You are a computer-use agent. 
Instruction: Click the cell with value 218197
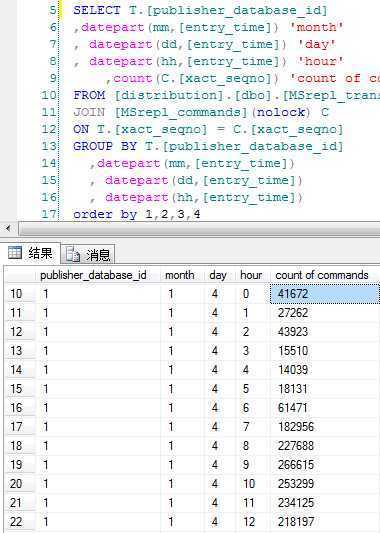[325, 522]
